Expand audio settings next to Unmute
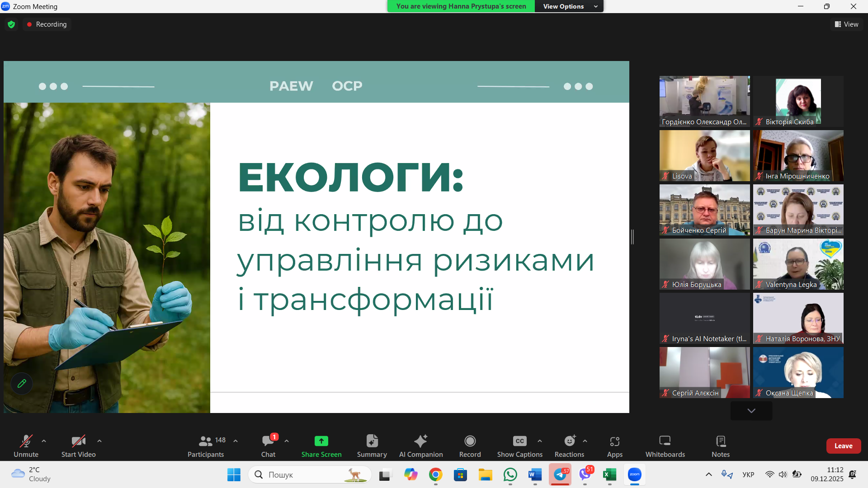The width and height of the screenshot is (868, 488). click(x=43, y=441)
